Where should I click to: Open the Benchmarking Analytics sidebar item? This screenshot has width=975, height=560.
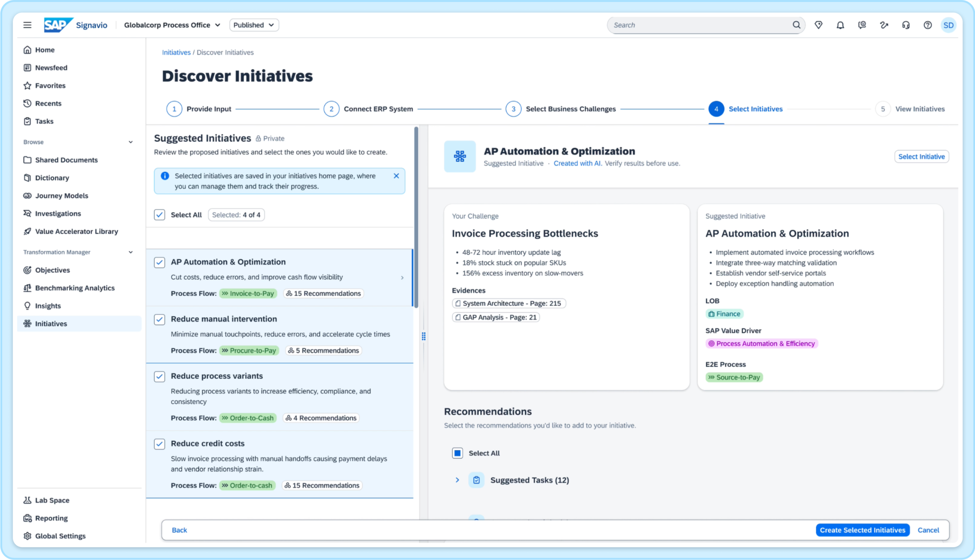[75, 288]
